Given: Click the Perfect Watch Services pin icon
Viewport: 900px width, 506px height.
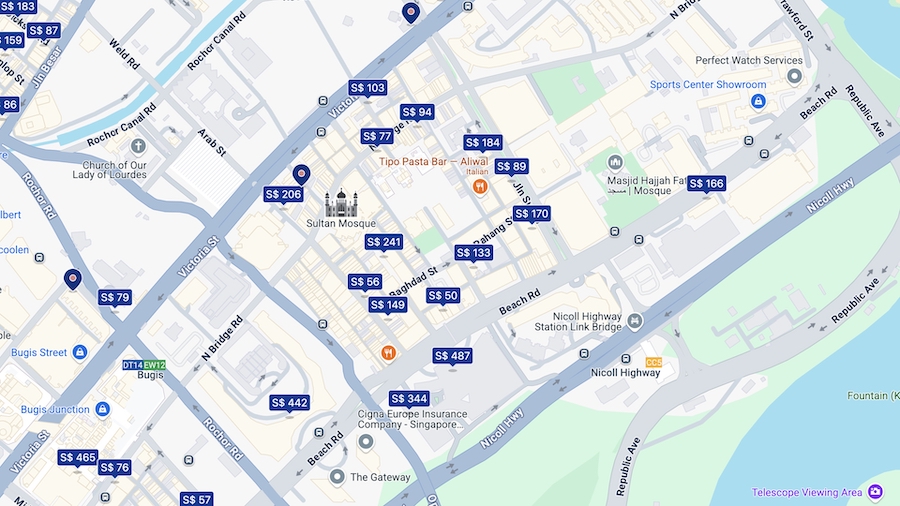Looking at the screenshot, I should click(794, 76).
